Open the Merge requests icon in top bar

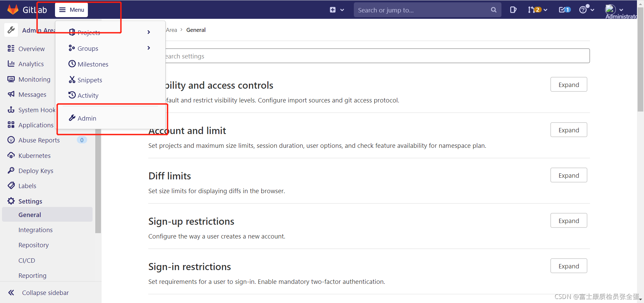535,10
